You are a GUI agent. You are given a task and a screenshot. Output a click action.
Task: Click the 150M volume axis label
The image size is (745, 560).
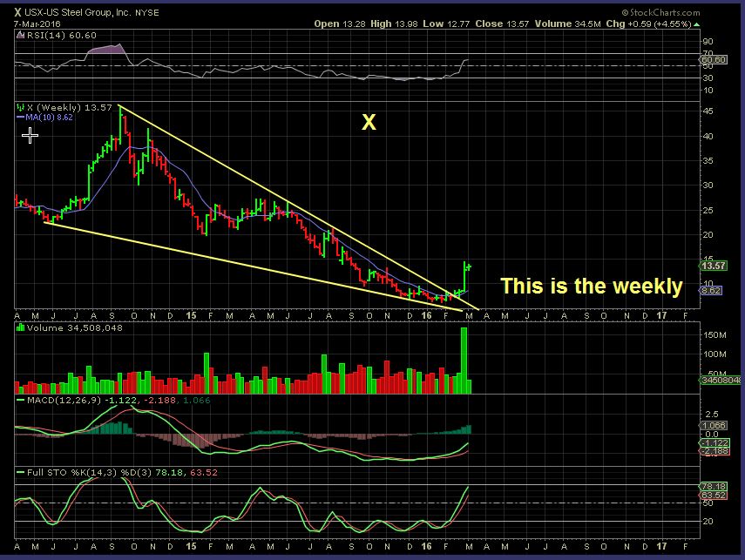(x=715, y=335)
